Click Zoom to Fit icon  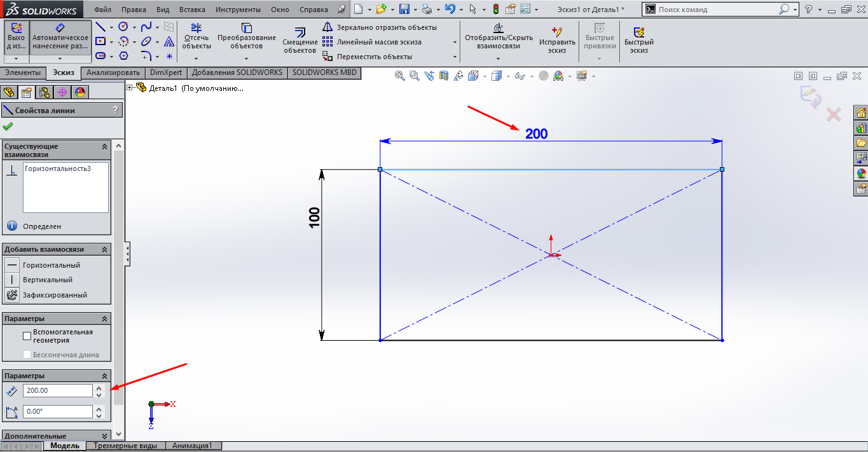pyautogui.click(x=400, y=76)
